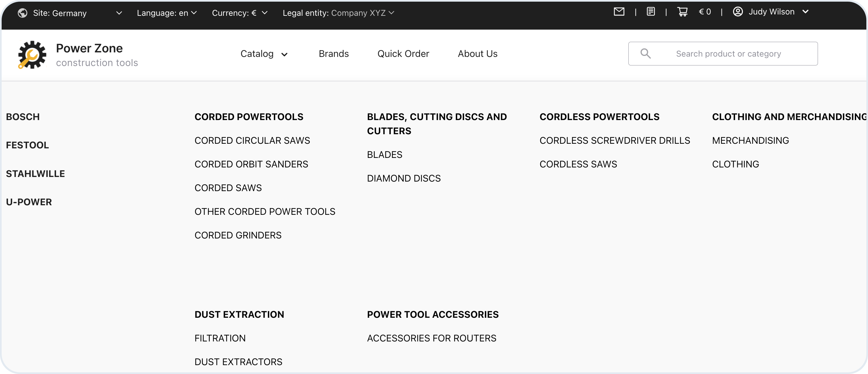The width and height of the screenshot is (868, 374).
Task: Click the Power Zone gear logo
Action: tap(32, 55)
